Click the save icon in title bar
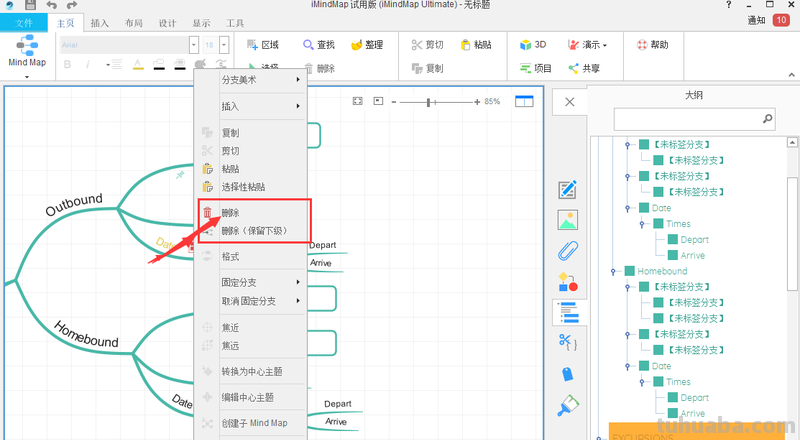This screenshot has width=800, height=440. [30, 5]
